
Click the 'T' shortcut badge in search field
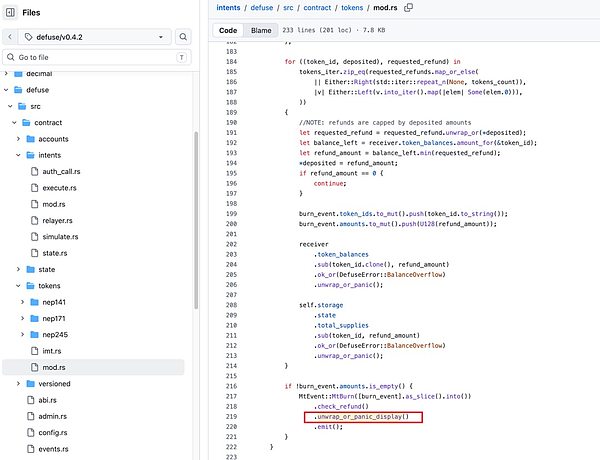click(181, 57)
